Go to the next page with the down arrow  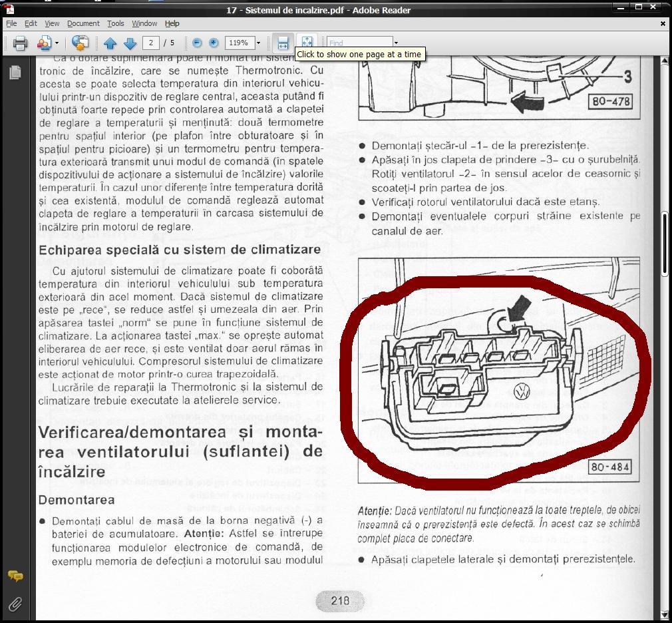[130, 43]
